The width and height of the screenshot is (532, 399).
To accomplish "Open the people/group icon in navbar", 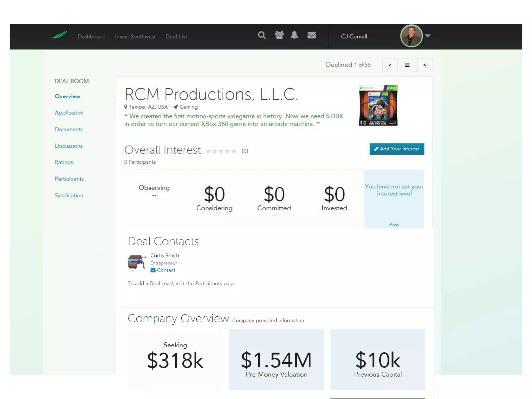I will click(x=279, y=35).
